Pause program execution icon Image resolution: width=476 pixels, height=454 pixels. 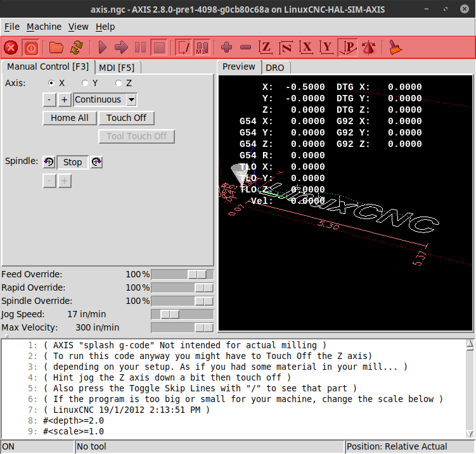coord(140,48)
